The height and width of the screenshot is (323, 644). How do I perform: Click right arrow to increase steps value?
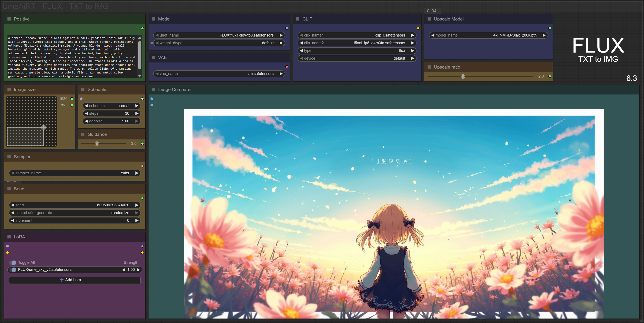[137, 113]
